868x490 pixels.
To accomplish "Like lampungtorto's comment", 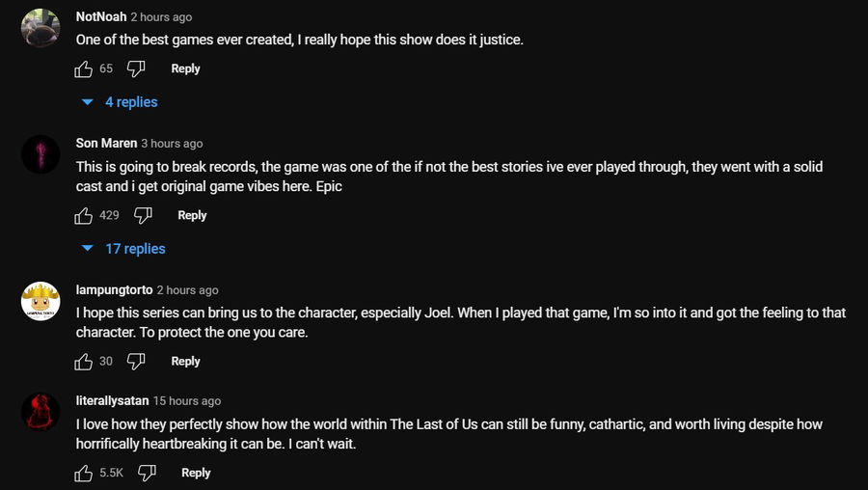I will click(84, 362).
